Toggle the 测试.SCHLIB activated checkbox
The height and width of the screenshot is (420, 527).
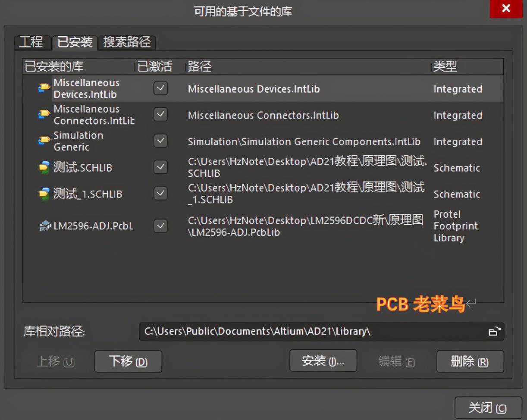(x=160, y=167)
